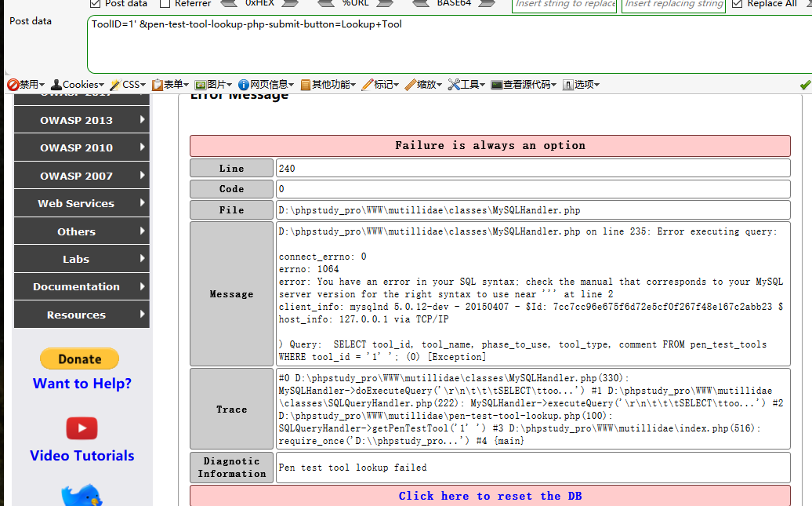Click the left arrow beside 0xHEX
The width and height of the screenshot is (812, 506).
coord(229,3)
